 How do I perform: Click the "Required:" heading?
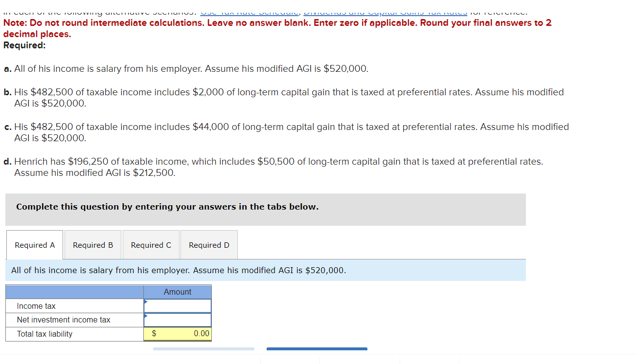[x=24, y=45]
